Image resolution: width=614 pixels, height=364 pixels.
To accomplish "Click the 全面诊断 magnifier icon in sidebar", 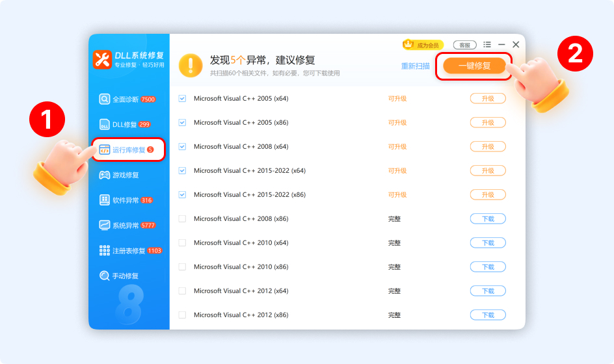I will tap(104, 99).
